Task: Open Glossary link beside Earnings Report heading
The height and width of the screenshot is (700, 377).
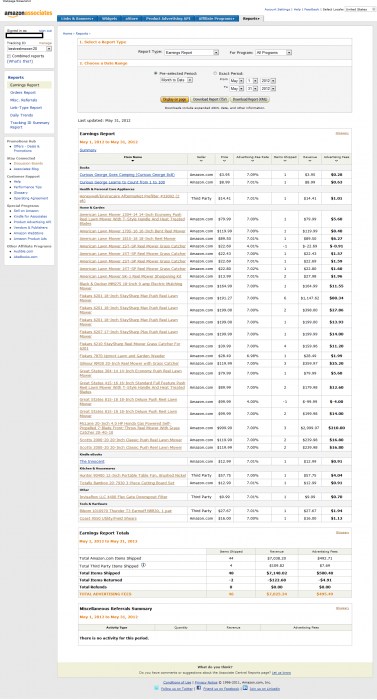Action: (342, 133)
